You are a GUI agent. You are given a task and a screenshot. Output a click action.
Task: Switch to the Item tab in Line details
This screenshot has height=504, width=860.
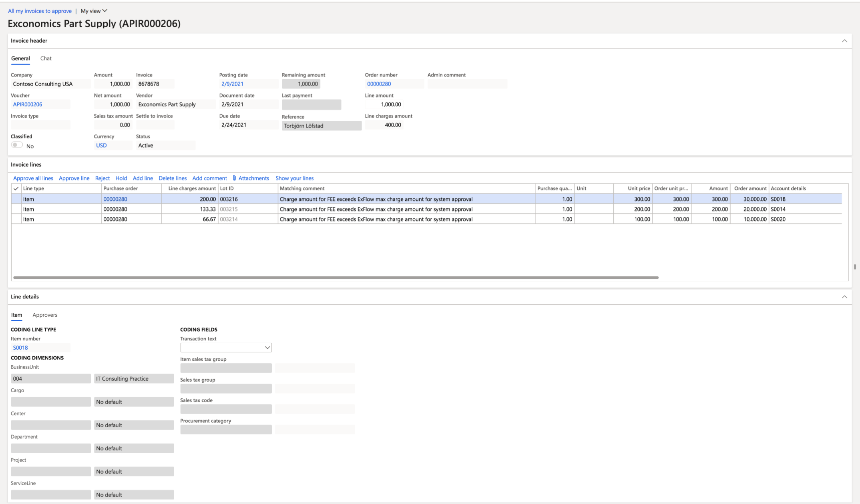tap(16, 315)
